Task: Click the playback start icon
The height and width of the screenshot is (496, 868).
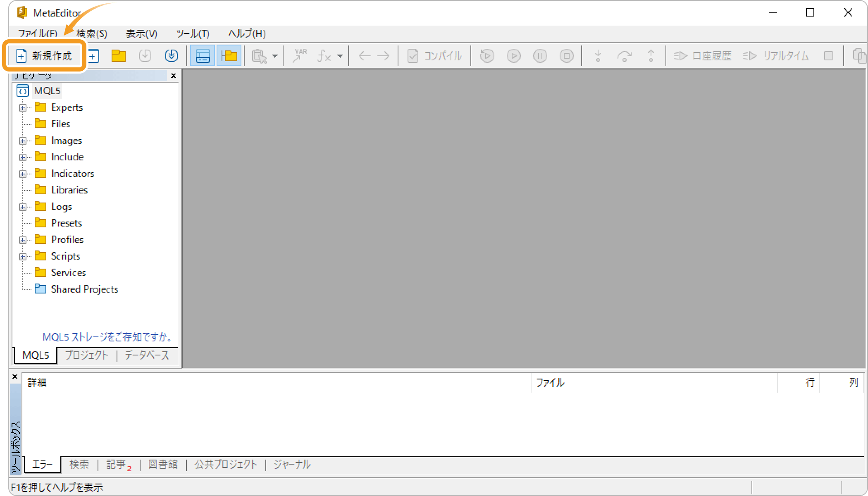Action: (514, 55)
